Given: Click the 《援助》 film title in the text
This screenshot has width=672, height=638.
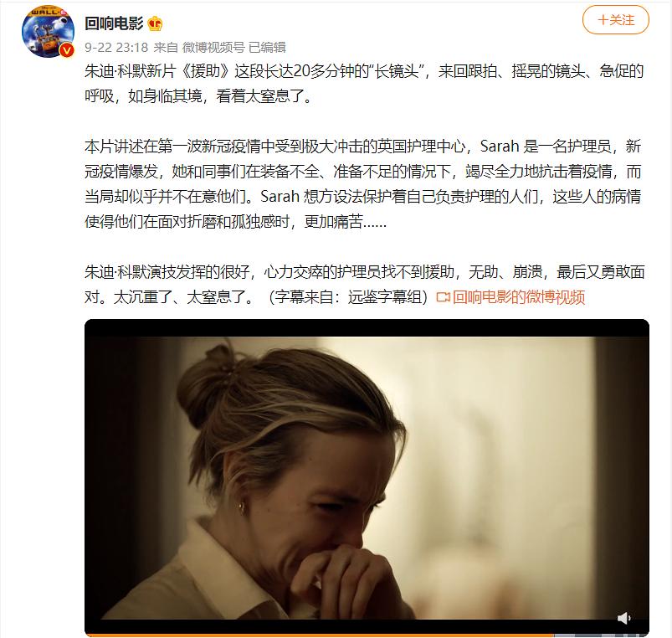Looking at the screenshot, I should tap(205, 71).
